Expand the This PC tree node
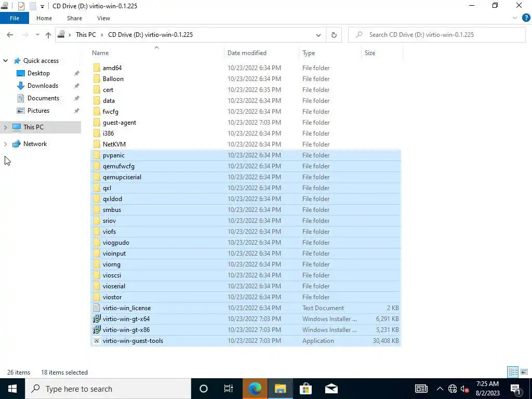 [5, 127]
